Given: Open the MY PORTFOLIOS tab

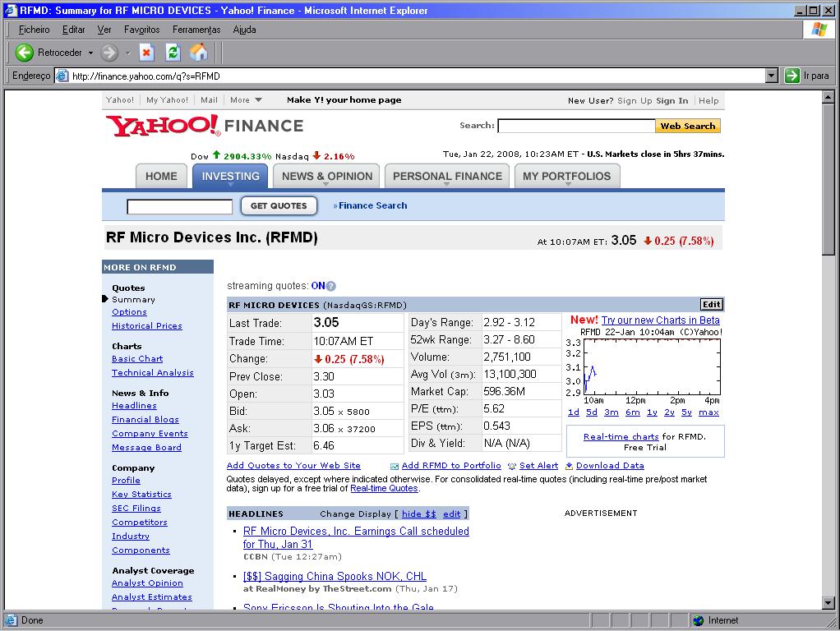Looking at the screenshot, I should pyautogui.click(x=567, y=176).
